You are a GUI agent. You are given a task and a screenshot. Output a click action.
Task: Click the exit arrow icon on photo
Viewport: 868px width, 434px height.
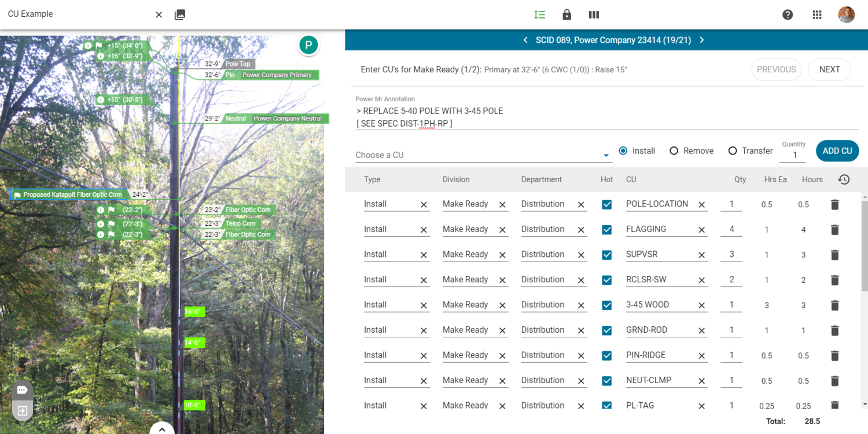click(x=22, y=411)
